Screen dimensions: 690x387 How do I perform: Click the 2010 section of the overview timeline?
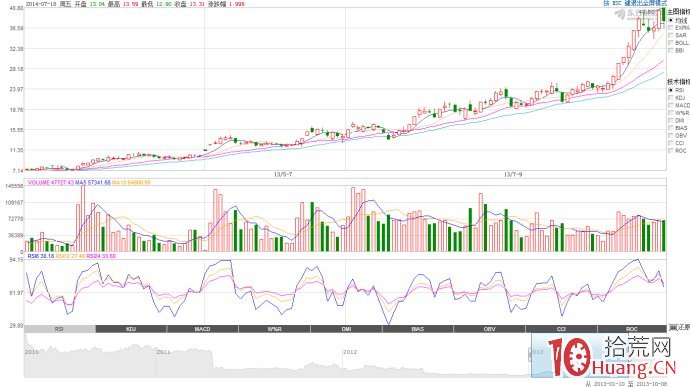pos(32,352)
